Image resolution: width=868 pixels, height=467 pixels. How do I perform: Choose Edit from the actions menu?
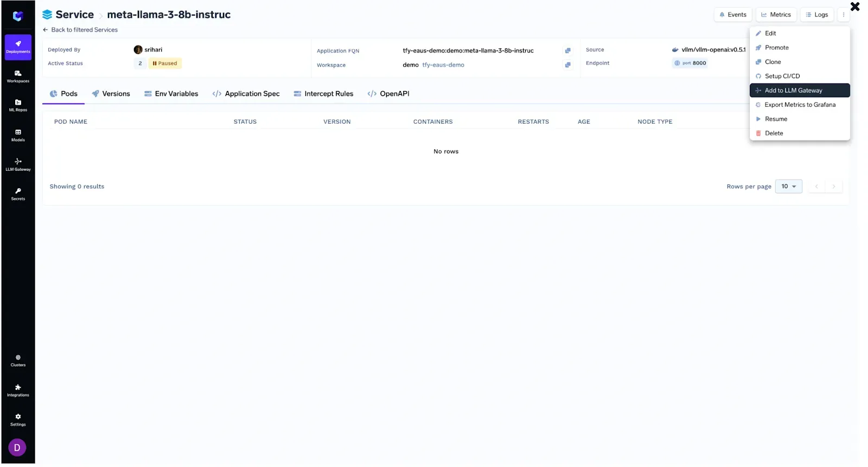pos(800,33)
